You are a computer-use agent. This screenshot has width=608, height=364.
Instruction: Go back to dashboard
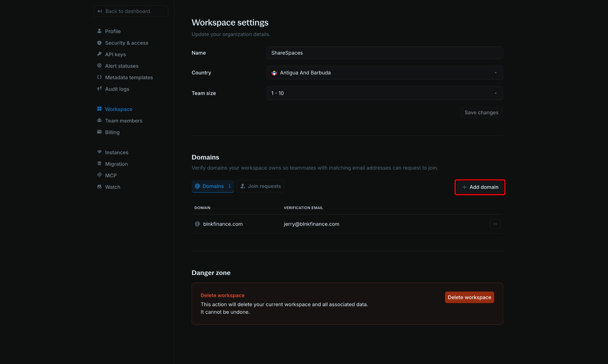pos(131,11)
